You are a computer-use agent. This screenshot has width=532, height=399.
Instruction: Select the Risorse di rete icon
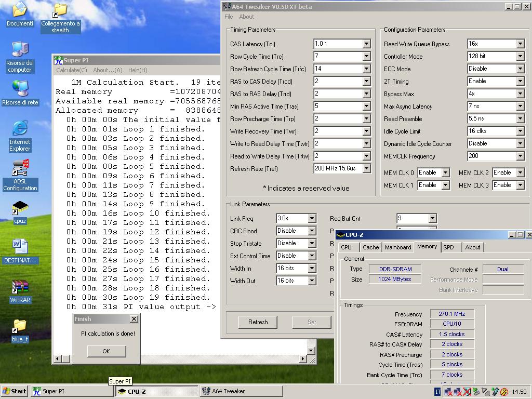tap(20, 93)
